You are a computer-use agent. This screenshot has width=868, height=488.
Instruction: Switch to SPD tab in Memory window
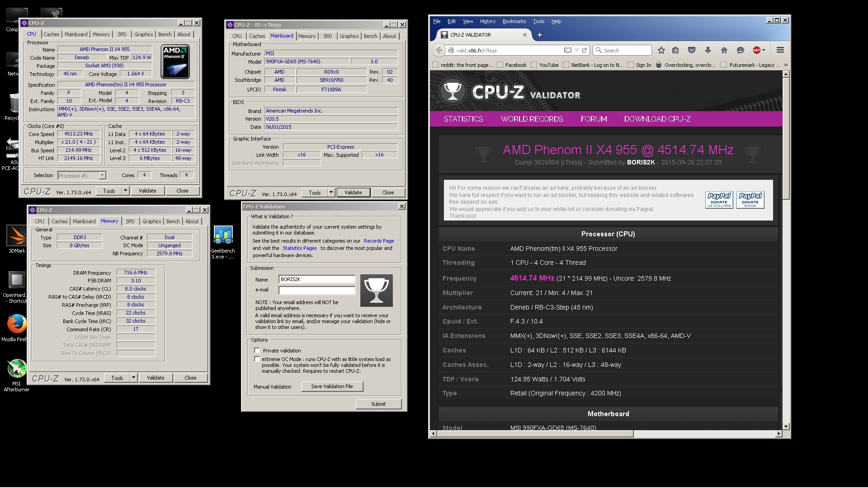pyautogui.click(x=130, y=221)
